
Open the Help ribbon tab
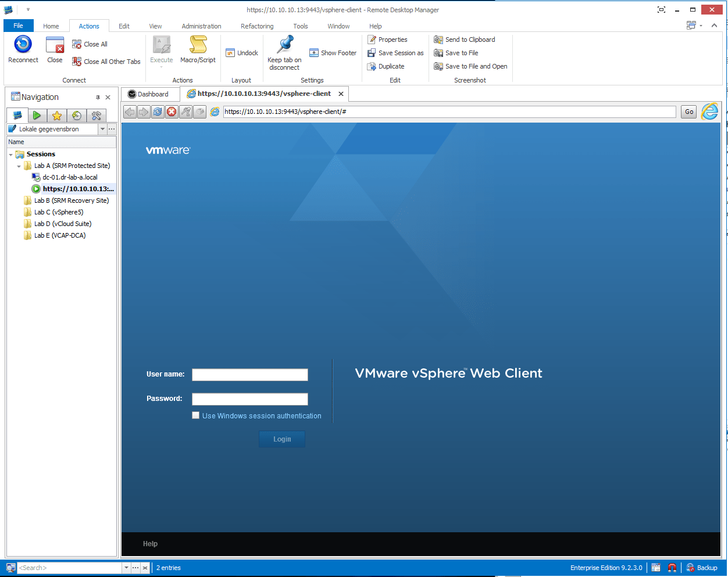point(376,26)
